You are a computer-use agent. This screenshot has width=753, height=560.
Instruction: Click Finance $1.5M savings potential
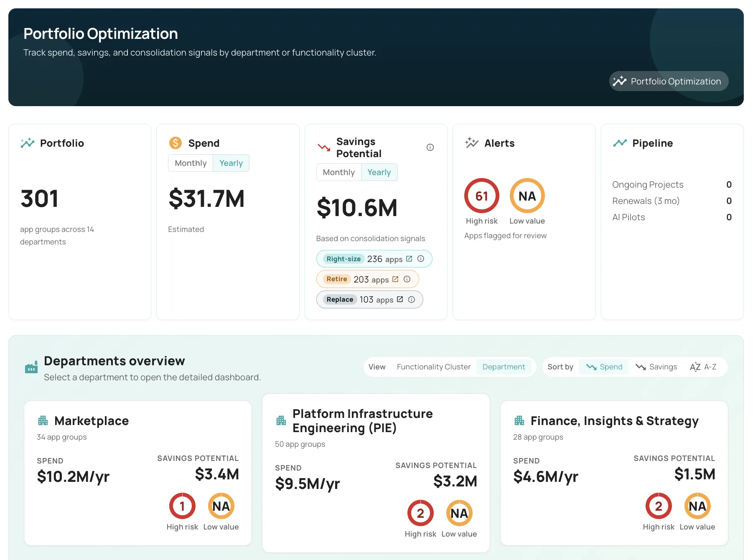coord(694,474)
